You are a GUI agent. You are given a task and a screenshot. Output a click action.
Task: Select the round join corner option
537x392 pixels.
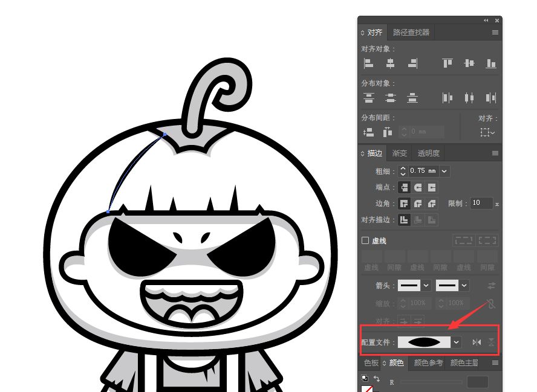[418, 204]
